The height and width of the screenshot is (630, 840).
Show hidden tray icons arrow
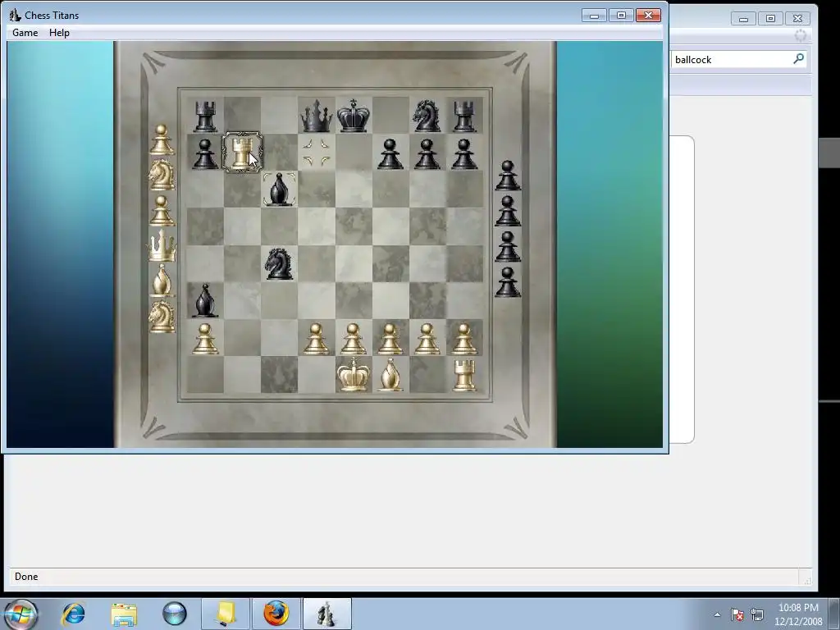coord(717,614)
